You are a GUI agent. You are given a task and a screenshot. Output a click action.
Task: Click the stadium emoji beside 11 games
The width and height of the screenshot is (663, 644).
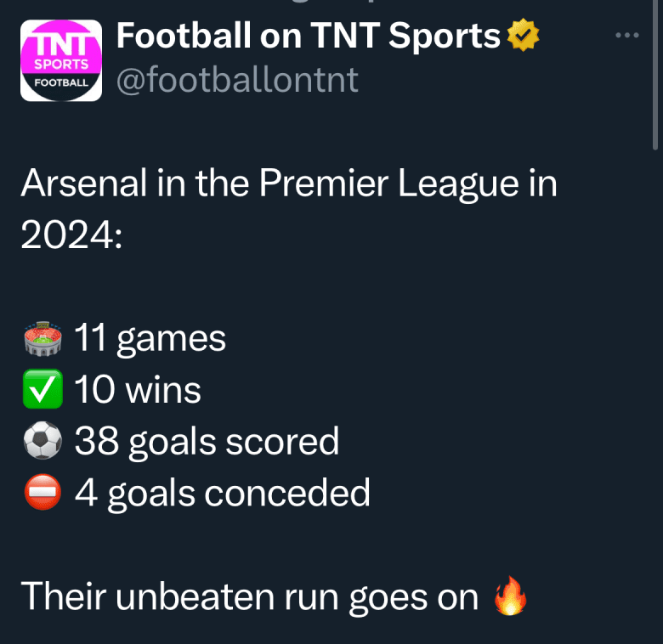[x=42, y=339]
